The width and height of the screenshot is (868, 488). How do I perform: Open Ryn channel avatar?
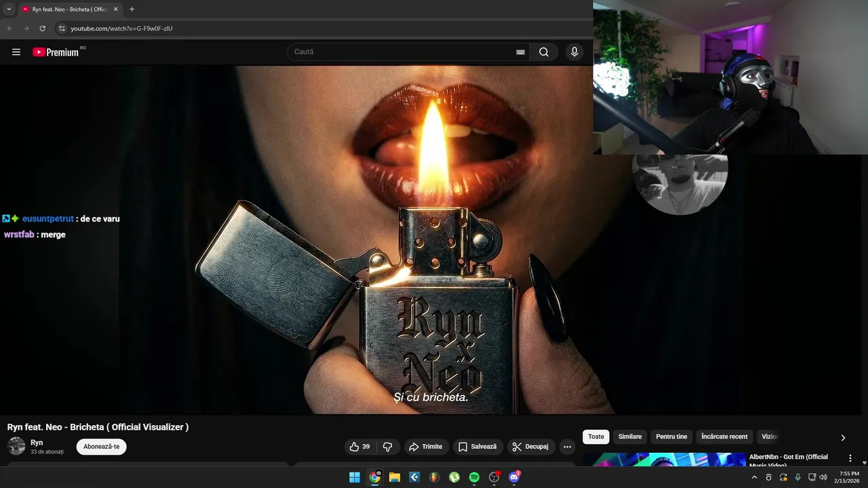click(x=16, y=446)
